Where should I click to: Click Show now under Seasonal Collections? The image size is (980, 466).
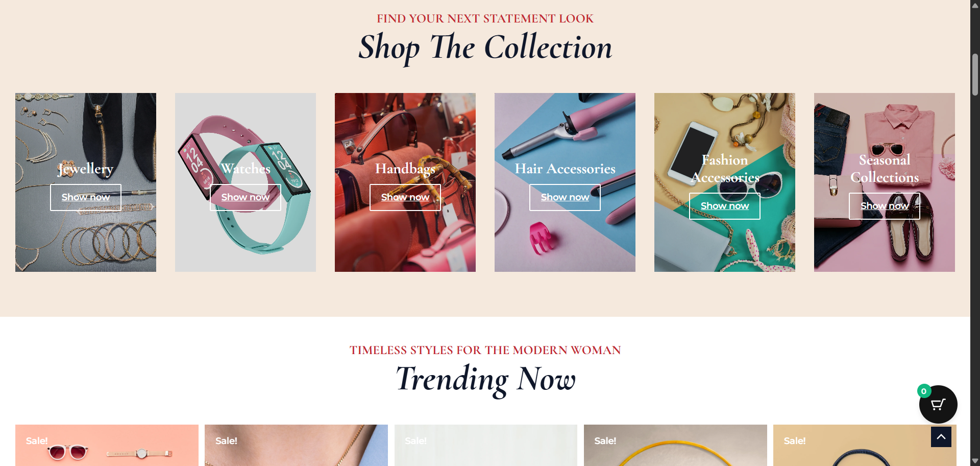click(885, 206)
